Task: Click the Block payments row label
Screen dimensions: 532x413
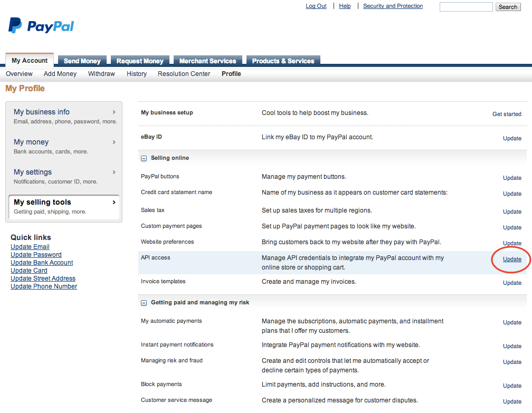Action: 161,384
